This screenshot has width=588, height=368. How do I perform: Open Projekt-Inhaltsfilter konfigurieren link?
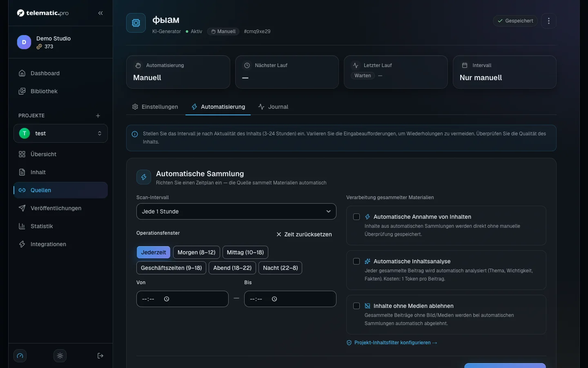(x=392, y=343)
